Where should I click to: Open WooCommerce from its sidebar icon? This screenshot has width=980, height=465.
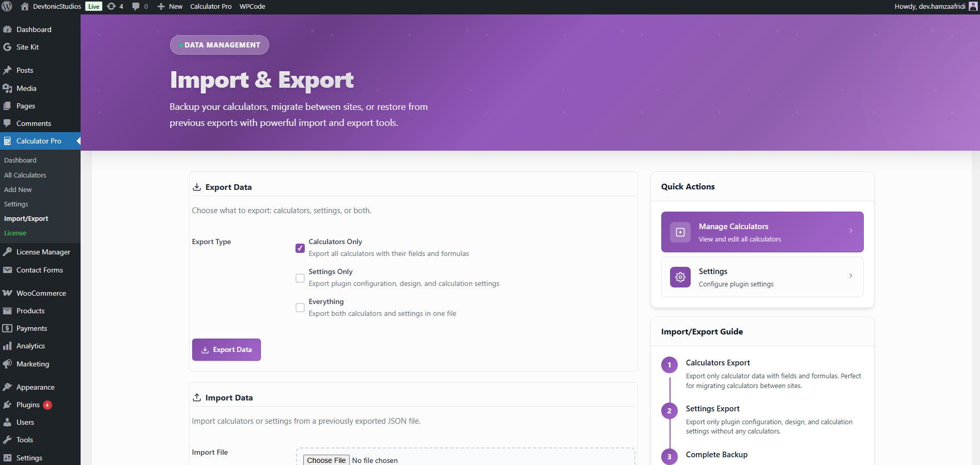[x=8, y=293]
